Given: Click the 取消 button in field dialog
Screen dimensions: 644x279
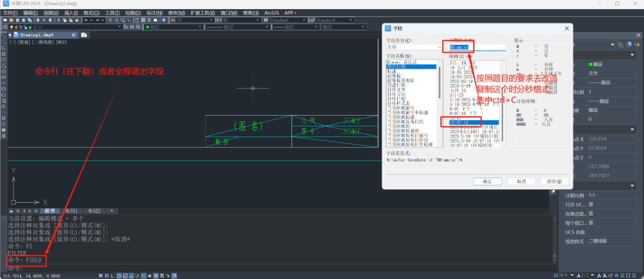Looking at the screenshot, I should (521, 182).
